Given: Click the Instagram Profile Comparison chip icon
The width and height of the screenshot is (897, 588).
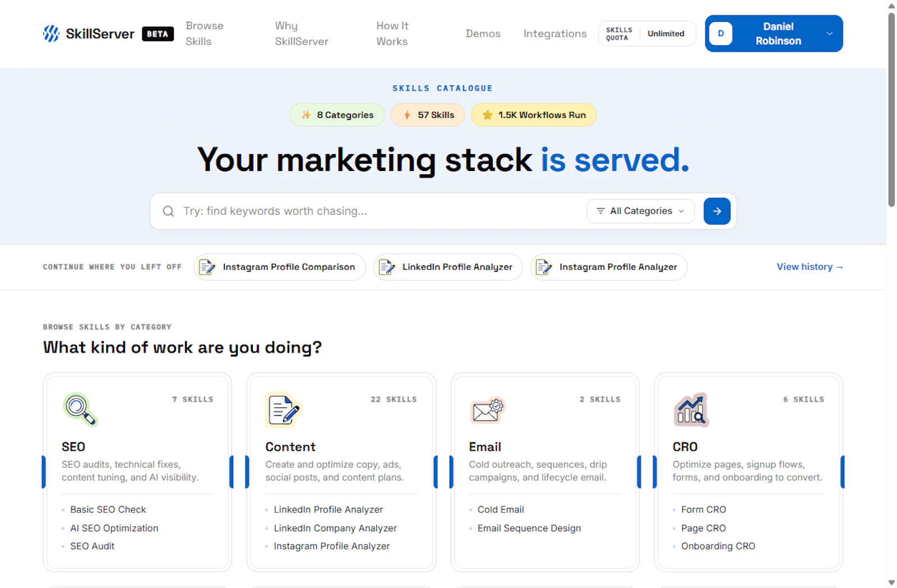Looking at the screenshot, I should [x=207, y=267].
